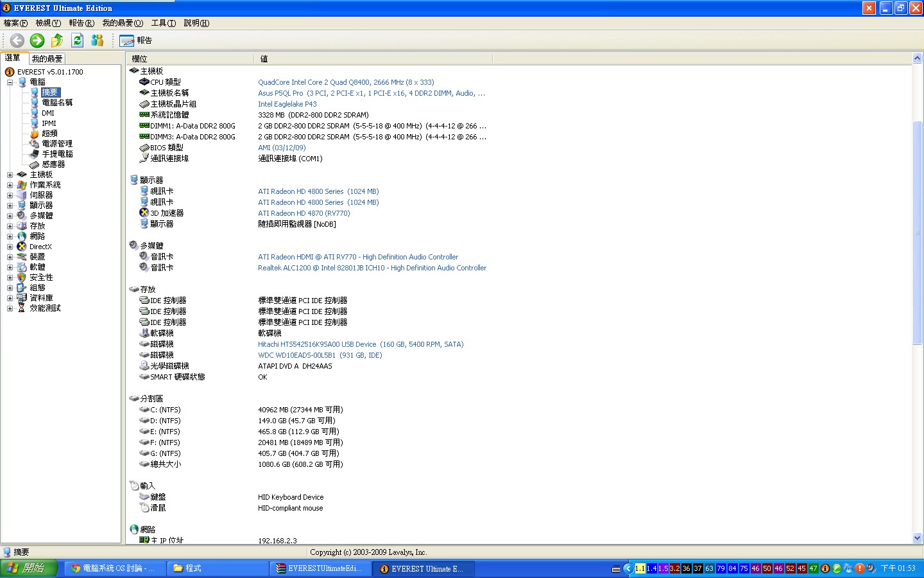Click the 網路 globe icon in tree

pyautogui.click(x=22, y=236)
